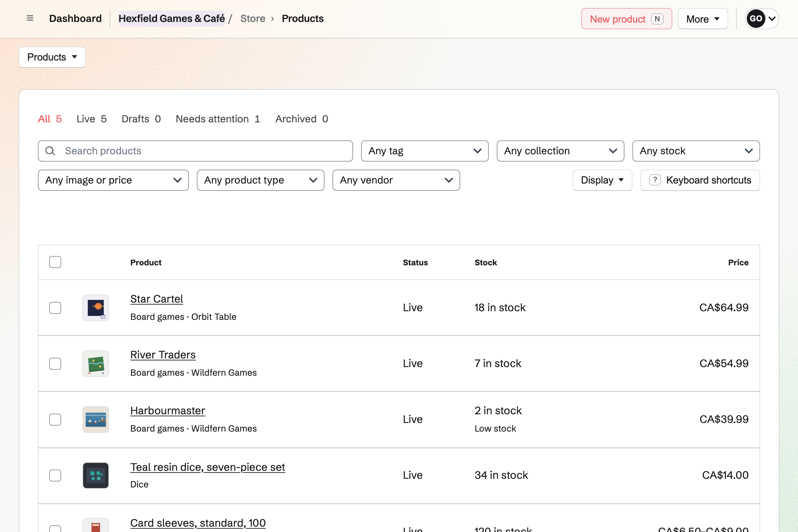Open the Any vendor dropdown
Image resolution: width=798 pixels, height=532 pixels.
coord(396,180)
